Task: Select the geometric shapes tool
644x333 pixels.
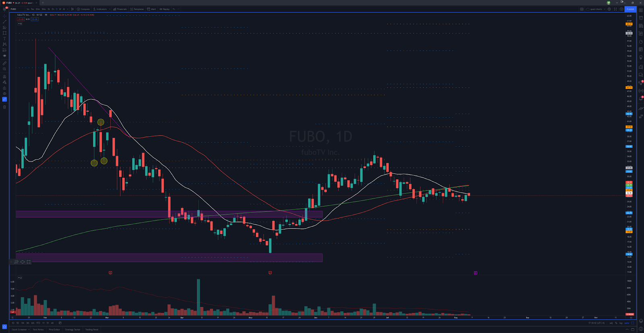Action: (4, 33)
